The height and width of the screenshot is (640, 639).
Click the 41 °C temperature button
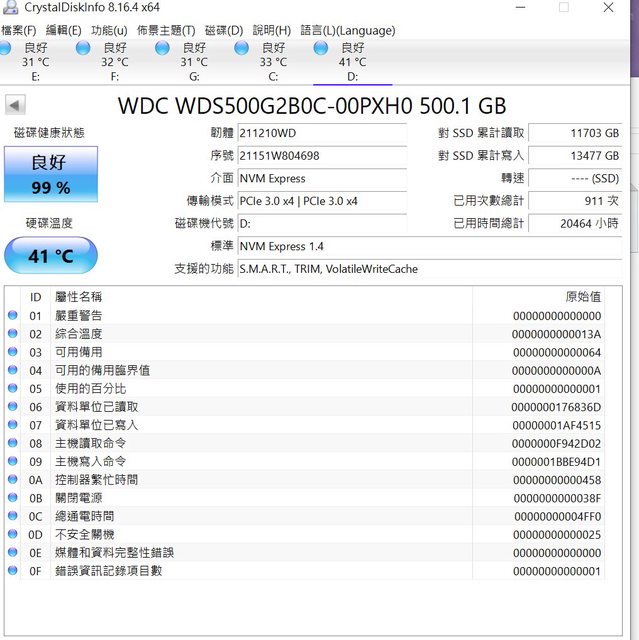coord(51,256)
